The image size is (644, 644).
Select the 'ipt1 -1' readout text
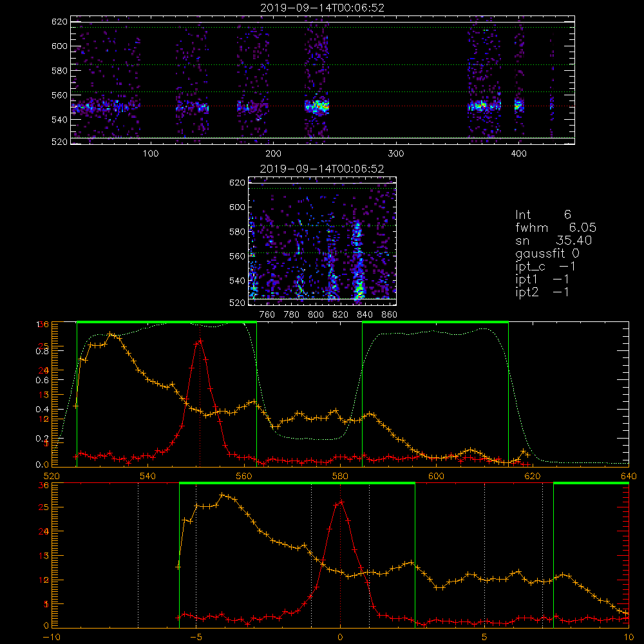pos(542,279)
